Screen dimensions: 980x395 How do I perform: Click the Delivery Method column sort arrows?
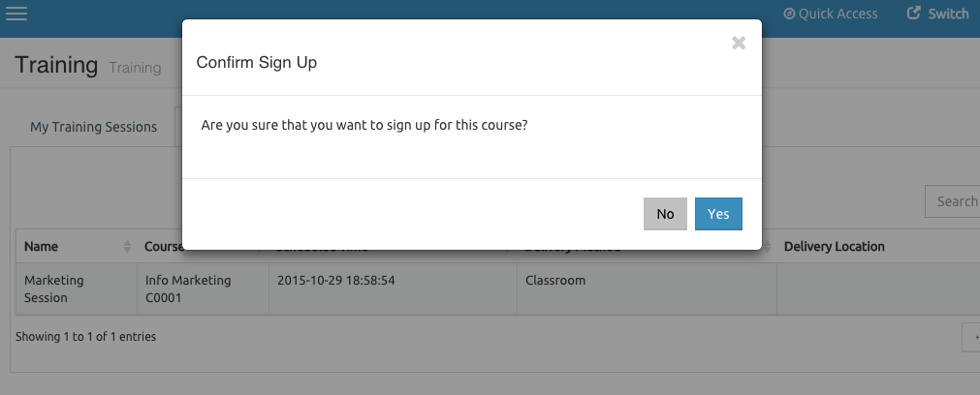768,247
